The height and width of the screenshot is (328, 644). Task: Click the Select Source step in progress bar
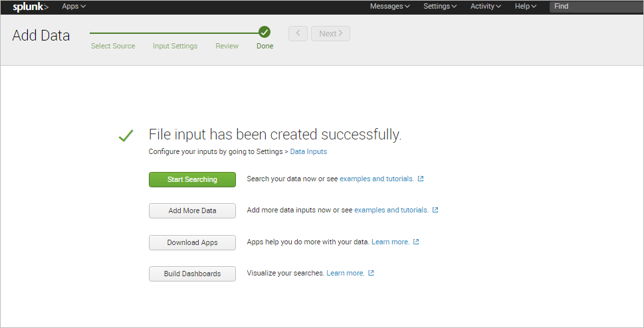113,46
